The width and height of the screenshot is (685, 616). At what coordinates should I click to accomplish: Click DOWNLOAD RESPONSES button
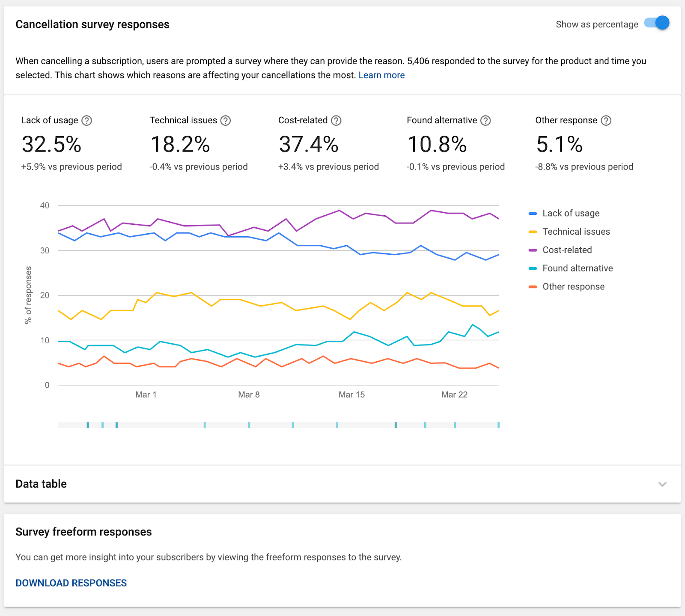71,583
